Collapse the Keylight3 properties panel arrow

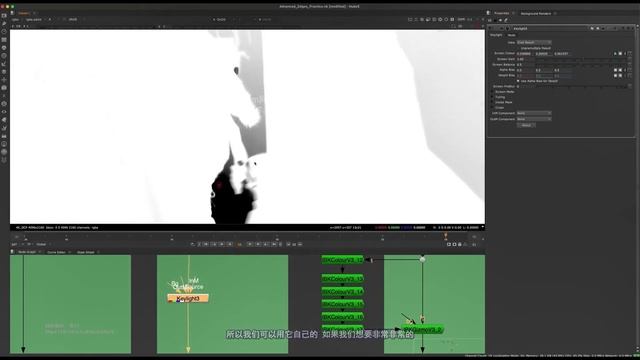[491, 28]
